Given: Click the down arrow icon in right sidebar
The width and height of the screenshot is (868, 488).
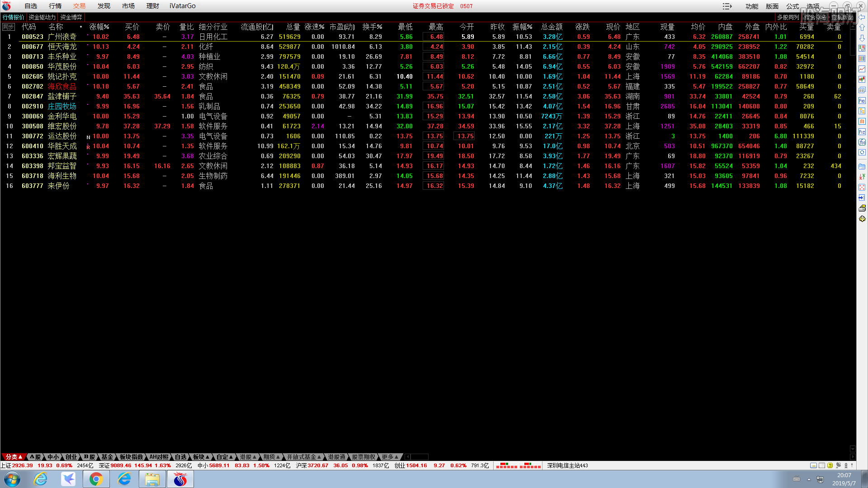Looking at the screenshot, I should [x=862, y=38].
